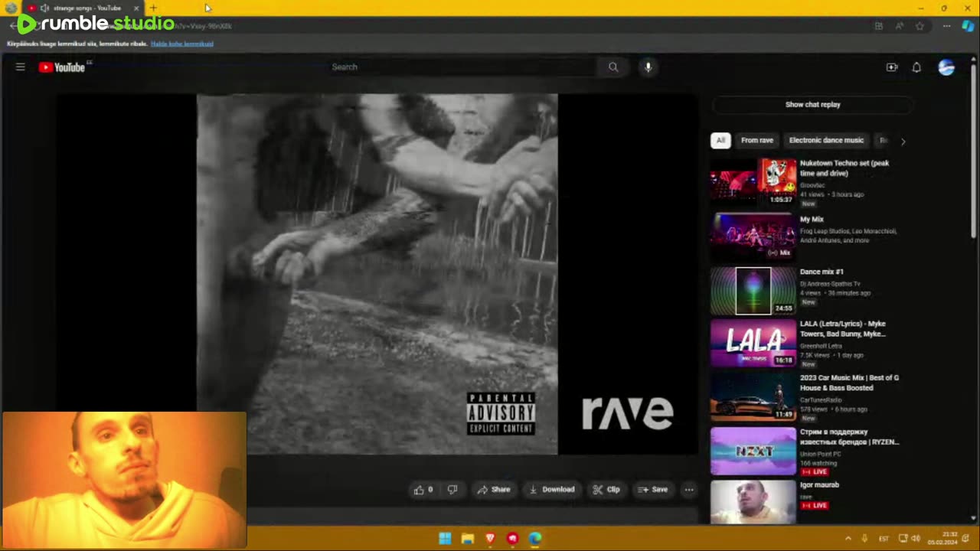Open more actions for the video

click(x=689, y=490)
